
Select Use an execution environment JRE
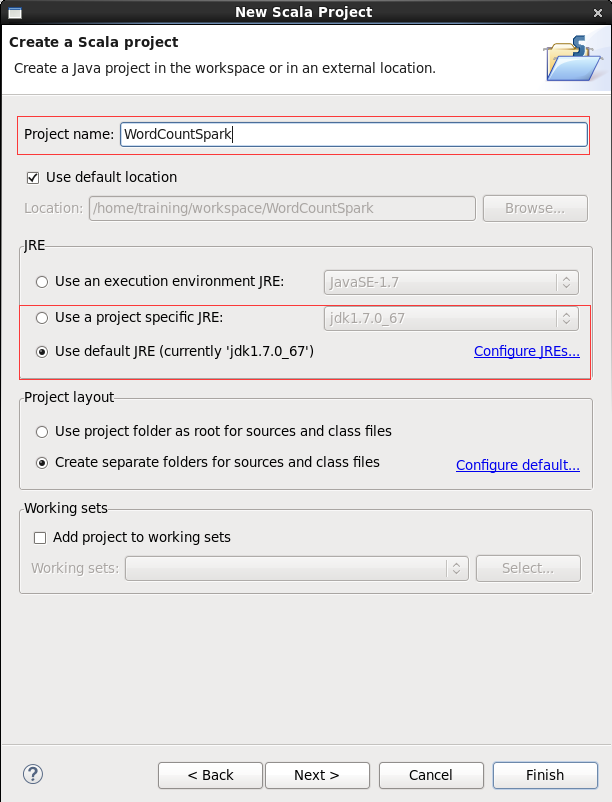tap(42, 282)
